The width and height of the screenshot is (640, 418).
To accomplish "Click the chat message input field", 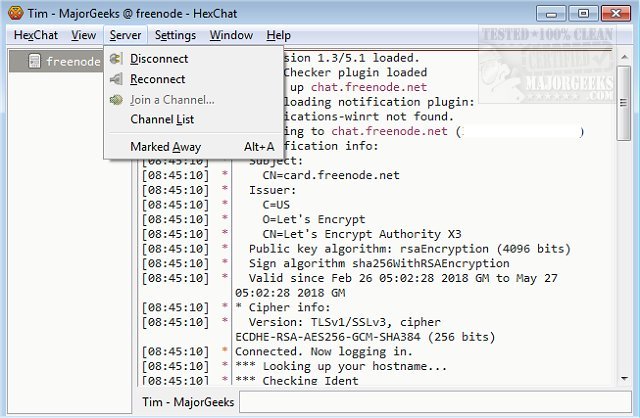I will (435, 402).
